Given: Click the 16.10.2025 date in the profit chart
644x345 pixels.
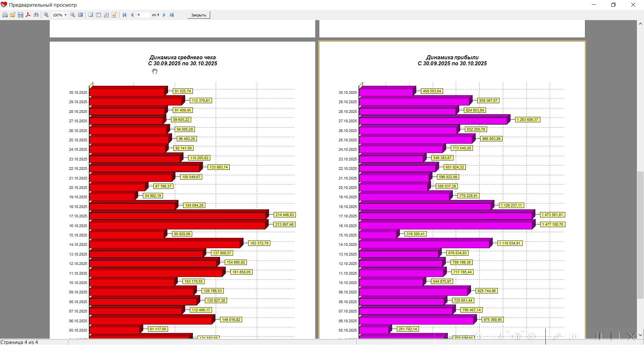Looking at the screenshot, I should pos(348,226).
